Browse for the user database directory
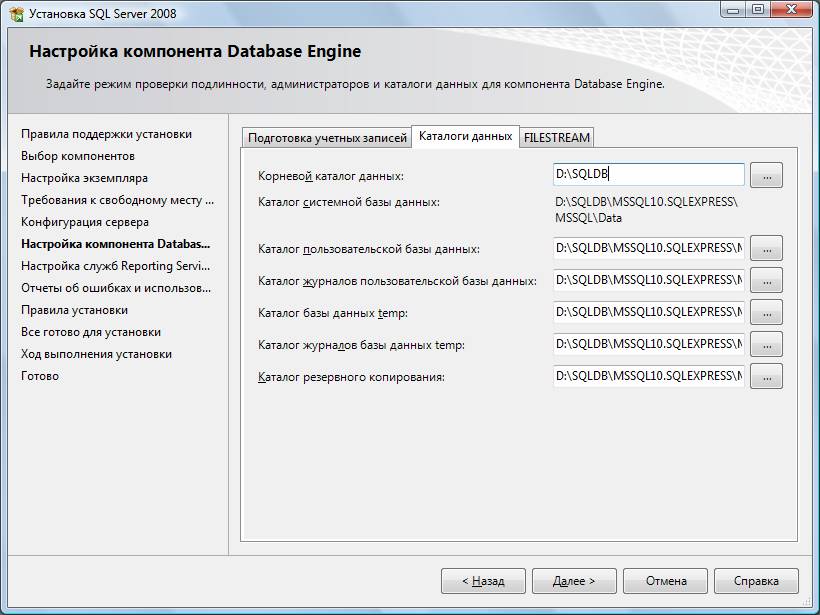The height and width of the screenshot is (615, 820). [766, 248]
